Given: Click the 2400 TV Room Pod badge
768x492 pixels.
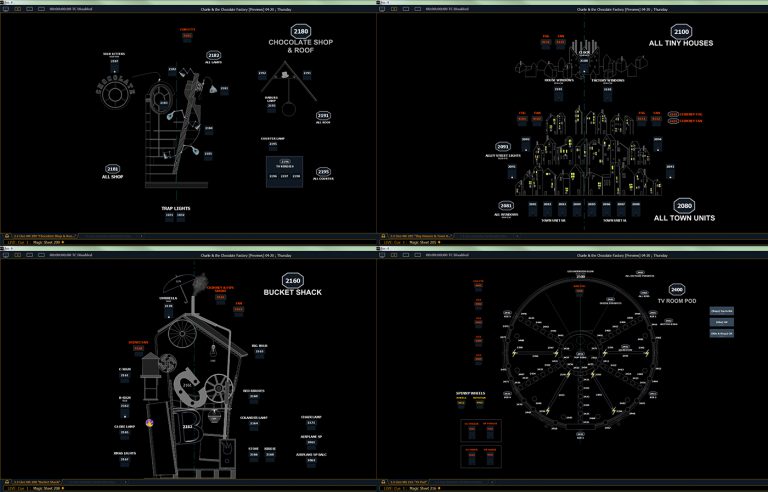Looking at the screenshot, I should click(x=676, y=289).
